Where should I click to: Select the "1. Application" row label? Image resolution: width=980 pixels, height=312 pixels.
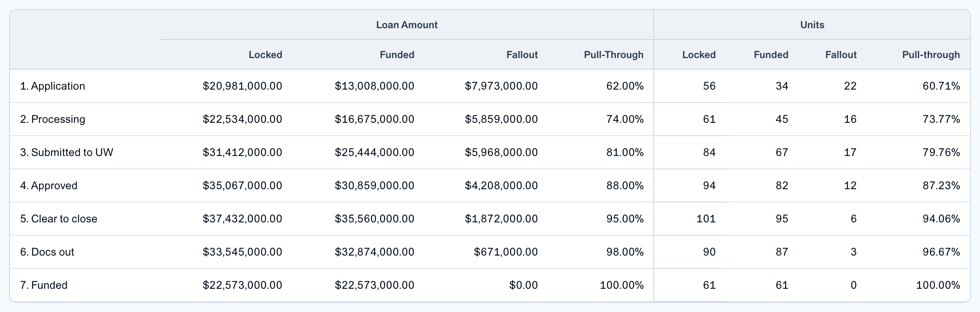click(53, 86)
